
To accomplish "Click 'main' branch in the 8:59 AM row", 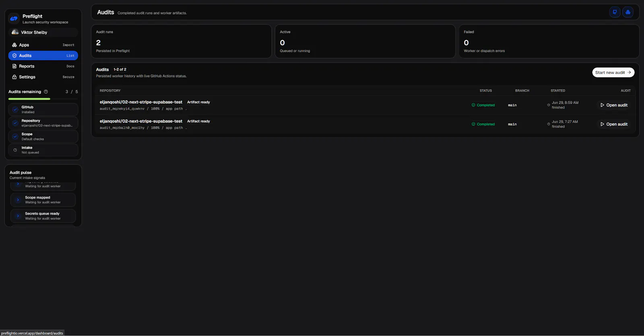I will tap(512, 105).
